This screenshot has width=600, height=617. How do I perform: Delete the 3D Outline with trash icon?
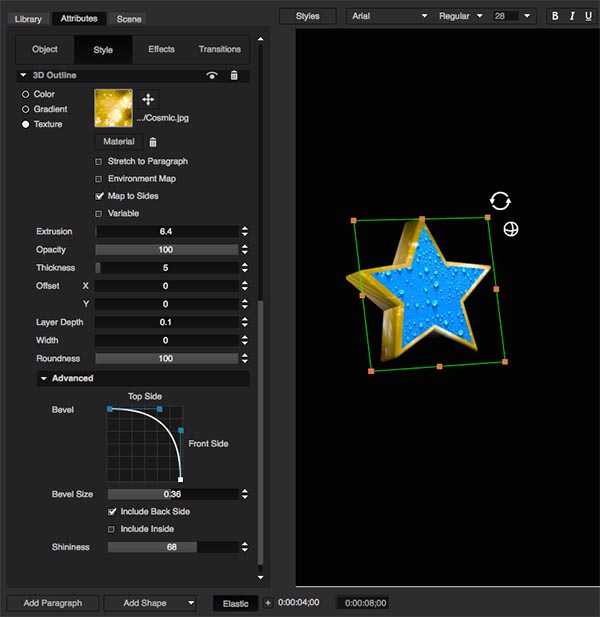(234, 76)
